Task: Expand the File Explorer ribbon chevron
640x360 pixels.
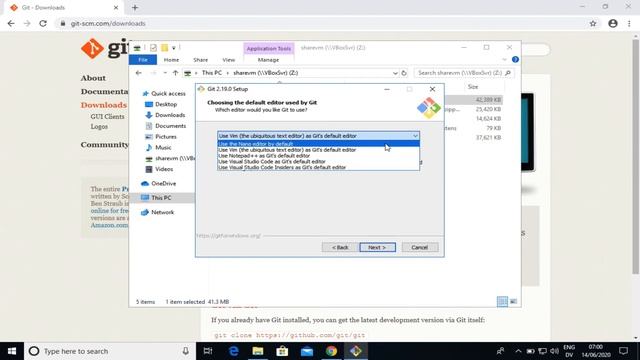Action: point(504,60)
